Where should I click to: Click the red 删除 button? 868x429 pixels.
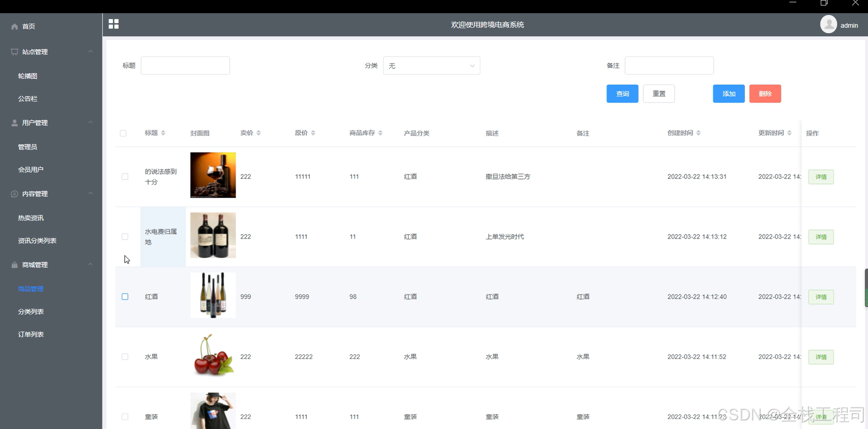click(x=765, y=94)
